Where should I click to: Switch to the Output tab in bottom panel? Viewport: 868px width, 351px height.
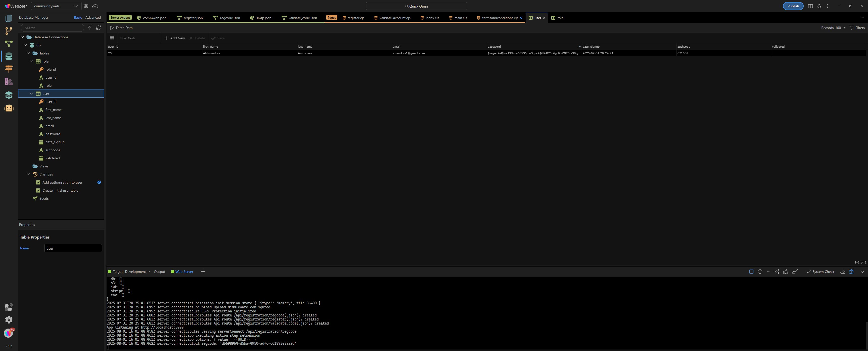click(159, 272)
